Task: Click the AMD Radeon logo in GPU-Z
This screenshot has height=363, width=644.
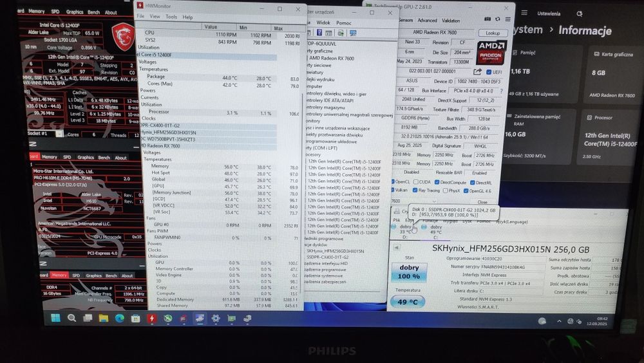Action: click(x=490, y=52)
